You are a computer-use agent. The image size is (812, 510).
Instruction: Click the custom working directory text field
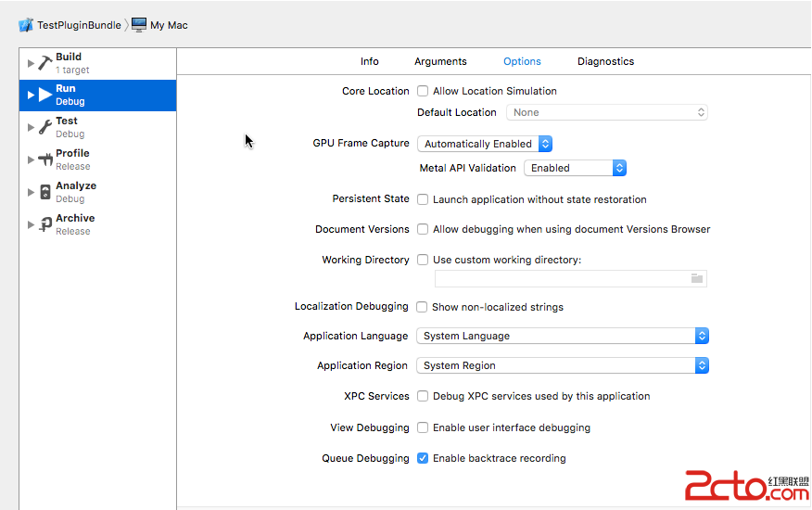point(561,278)
